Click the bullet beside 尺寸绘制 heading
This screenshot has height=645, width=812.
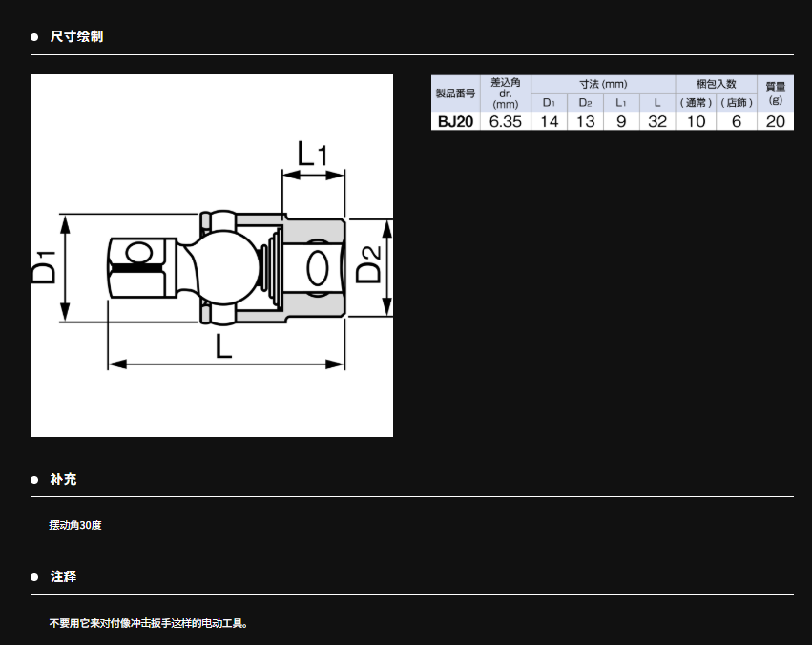pyautogui.click(x=34, y=37)
